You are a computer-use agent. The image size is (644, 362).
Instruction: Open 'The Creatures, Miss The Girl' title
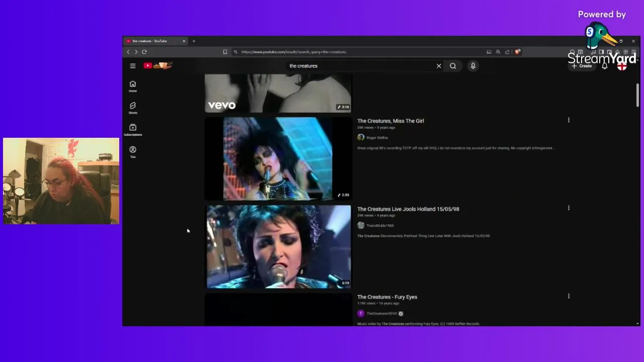390,121
